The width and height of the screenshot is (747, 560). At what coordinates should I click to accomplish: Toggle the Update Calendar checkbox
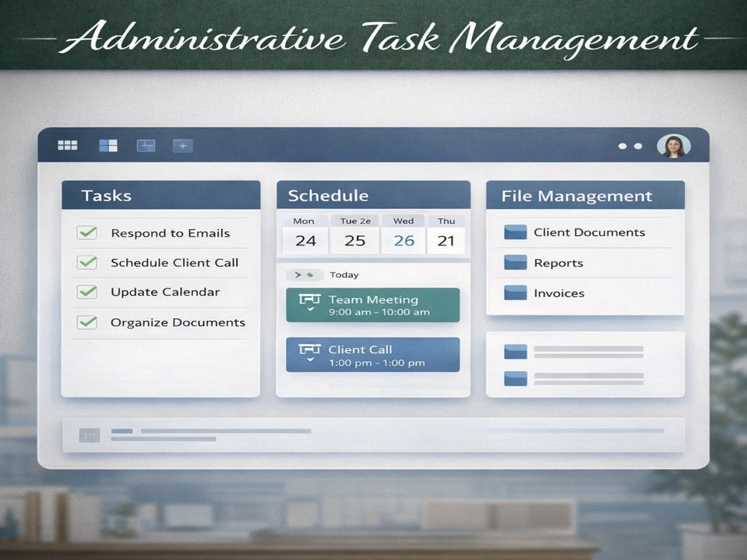pos(87,291)
